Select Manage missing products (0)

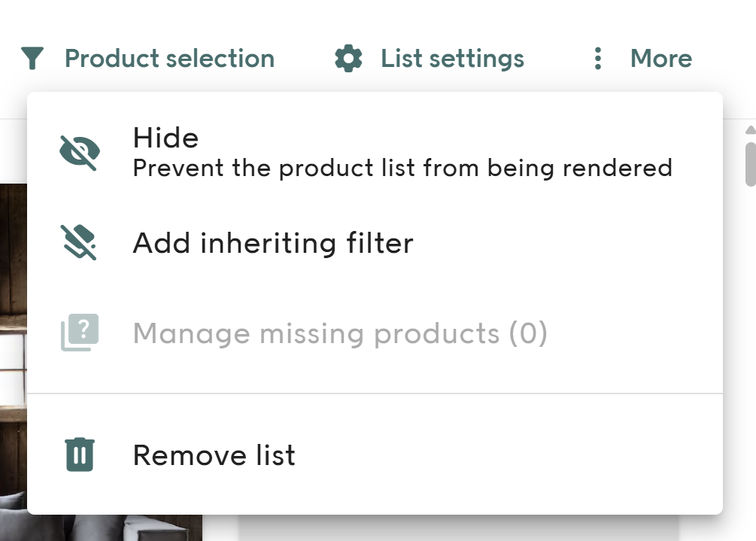pos(340,333)
